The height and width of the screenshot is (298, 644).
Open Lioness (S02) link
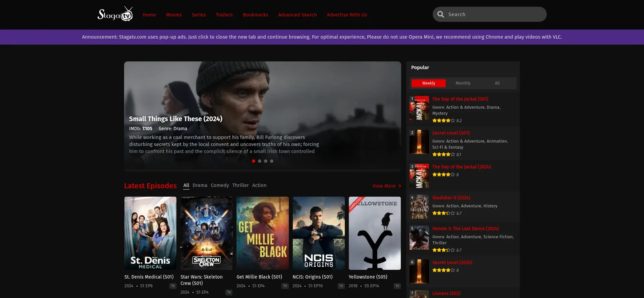pyautogui.click(x=446, y=293)
